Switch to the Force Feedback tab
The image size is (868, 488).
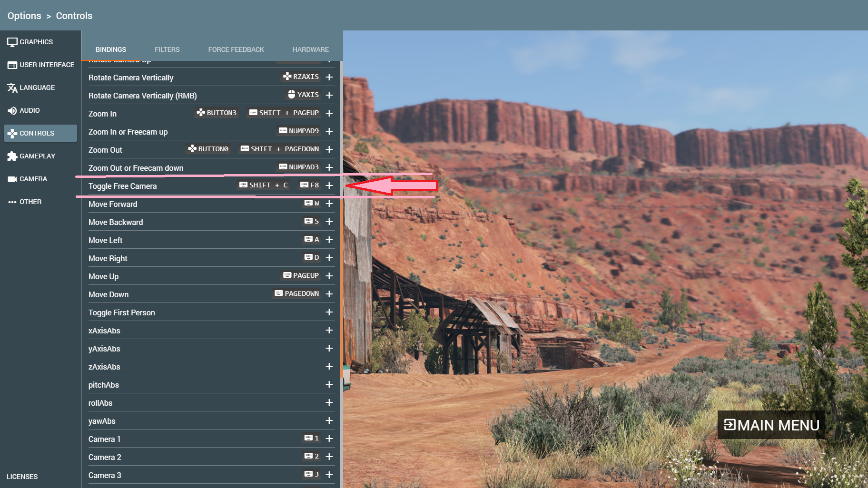point(236,49)
